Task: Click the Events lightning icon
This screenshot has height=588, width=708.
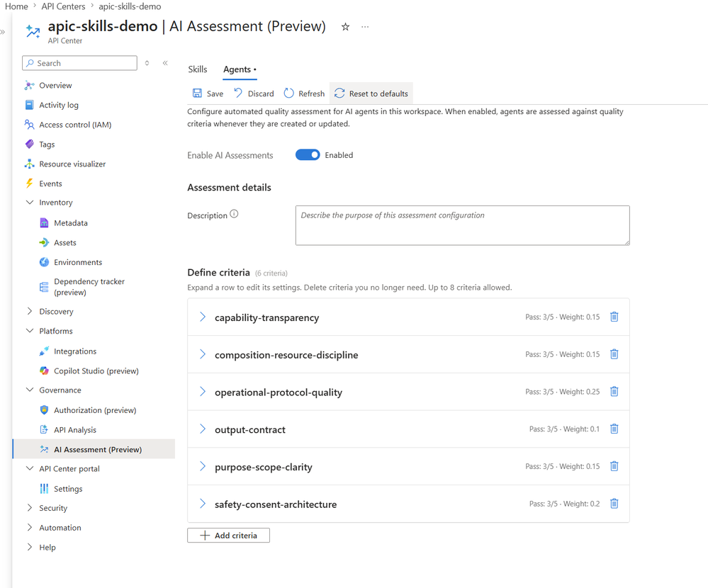Action: 29,183
